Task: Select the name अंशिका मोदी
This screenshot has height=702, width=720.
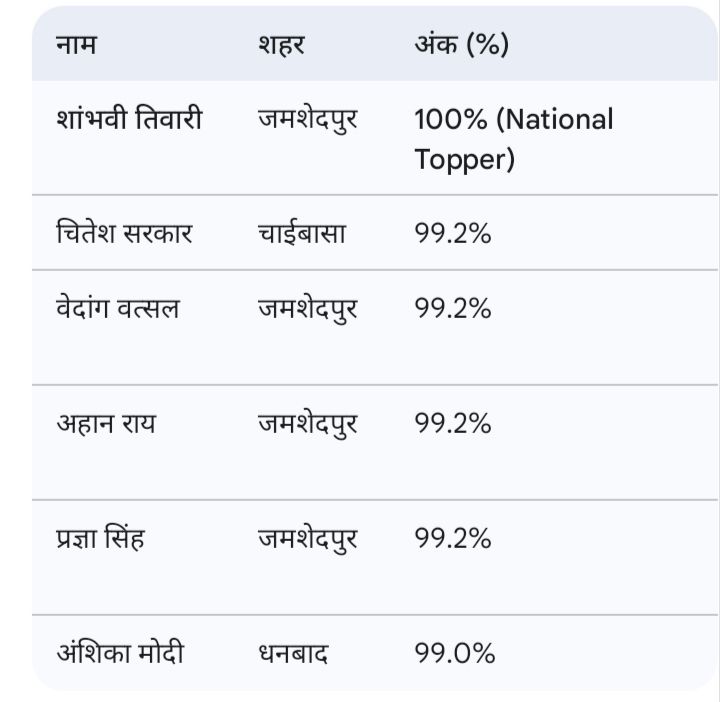Action: point(120,654)
